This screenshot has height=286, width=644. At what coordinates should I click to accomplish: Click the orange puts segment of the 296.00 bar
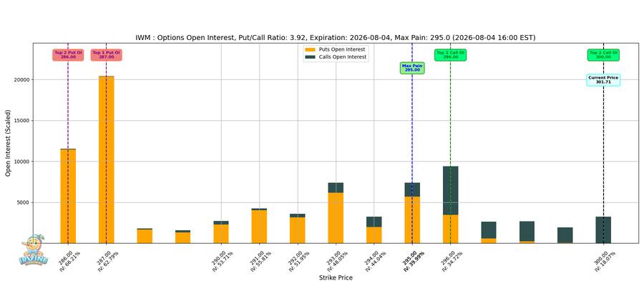pyautogui.click(x=451, y=229)
